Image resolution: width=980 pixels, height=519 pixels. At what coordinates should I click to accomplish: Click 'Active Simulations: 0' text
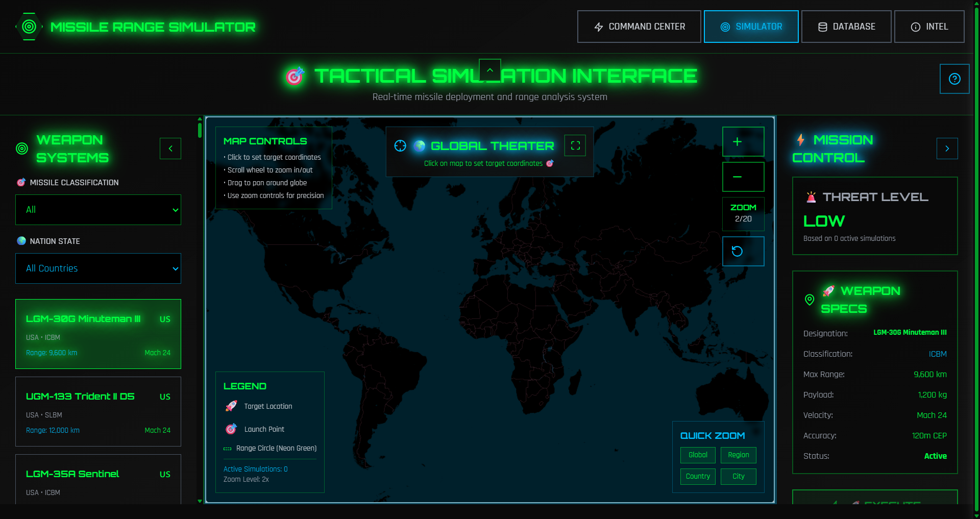click(x=255, y=469)
